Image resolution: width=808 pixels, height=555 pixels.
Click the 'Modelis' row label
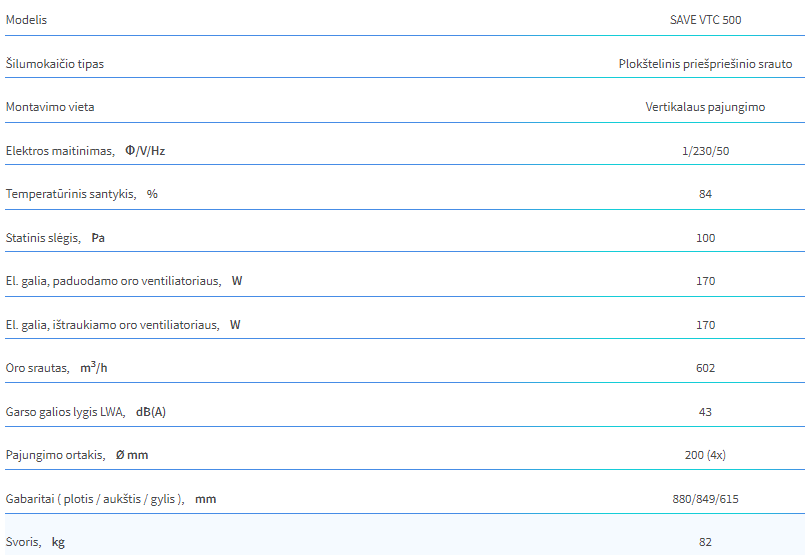26,20
